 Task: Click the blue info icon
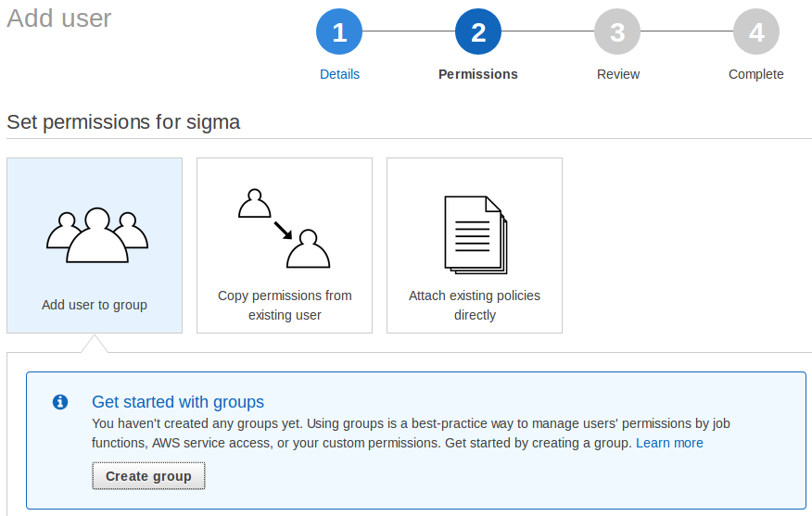(x=60, y=402)
